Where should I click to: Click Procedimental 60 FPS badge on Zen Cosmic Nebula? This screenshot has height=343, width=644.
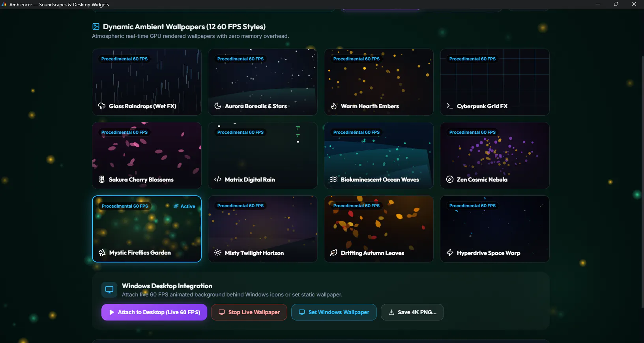(x=472, y=132)
